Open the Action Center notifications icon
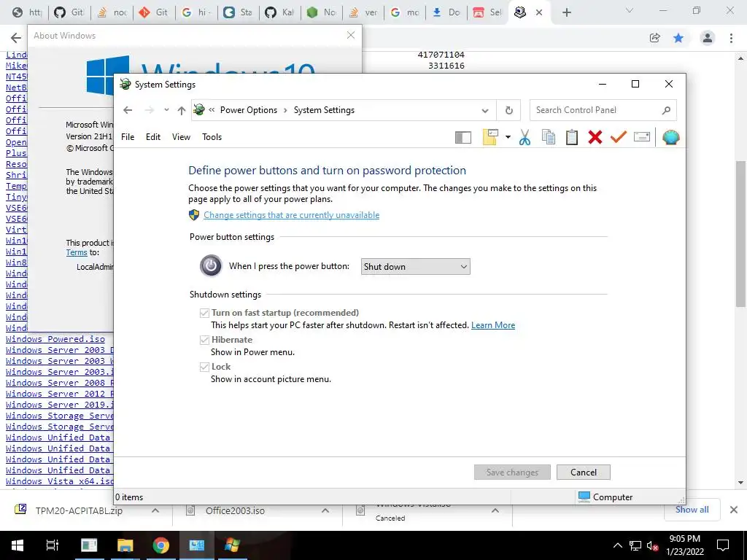 pos(723,545)
